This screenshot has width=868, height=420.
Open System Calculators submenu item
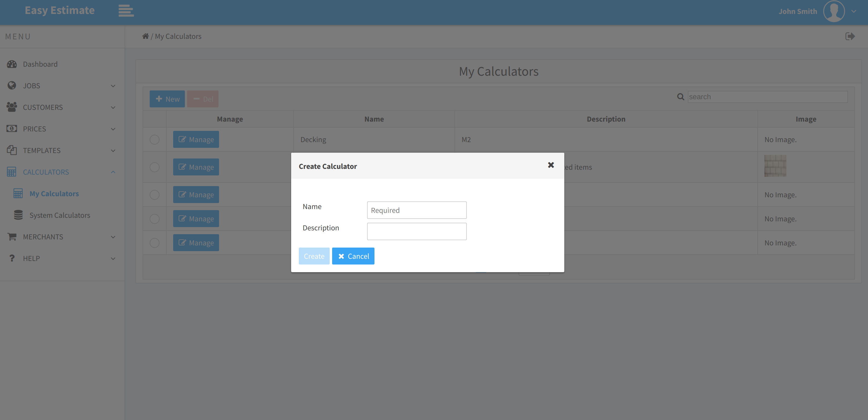pos(60,215)
